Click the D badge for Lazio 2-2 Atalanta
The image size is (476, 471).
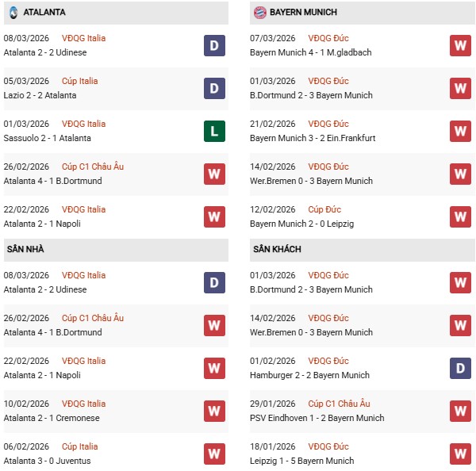coord(214,88)
